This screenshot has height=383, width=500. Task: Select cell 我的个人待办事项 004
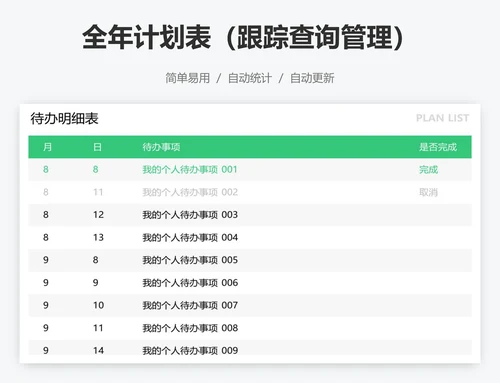pos(190,237)
